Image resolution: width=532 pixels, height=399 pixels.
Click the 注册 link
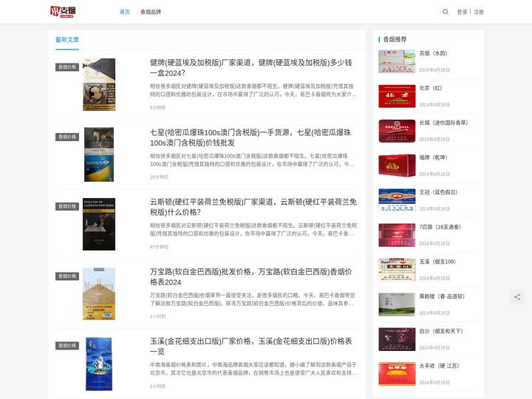[479, 12]
